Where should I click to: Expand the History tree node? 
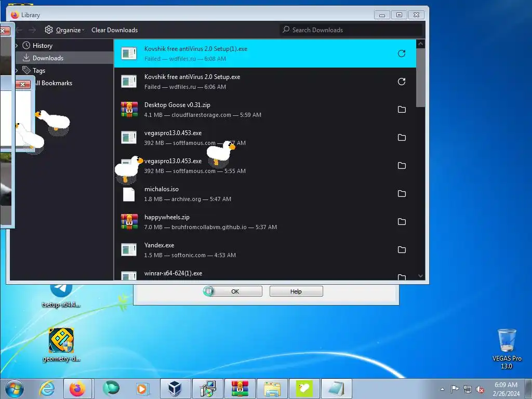[17, 46]
